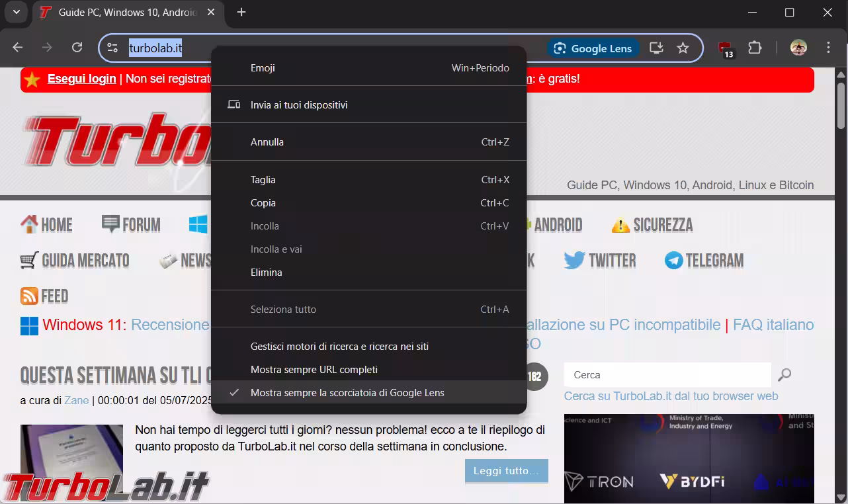Click the back navigation arrow
This screenshot has height=504, width=848.
pos(18,48)
